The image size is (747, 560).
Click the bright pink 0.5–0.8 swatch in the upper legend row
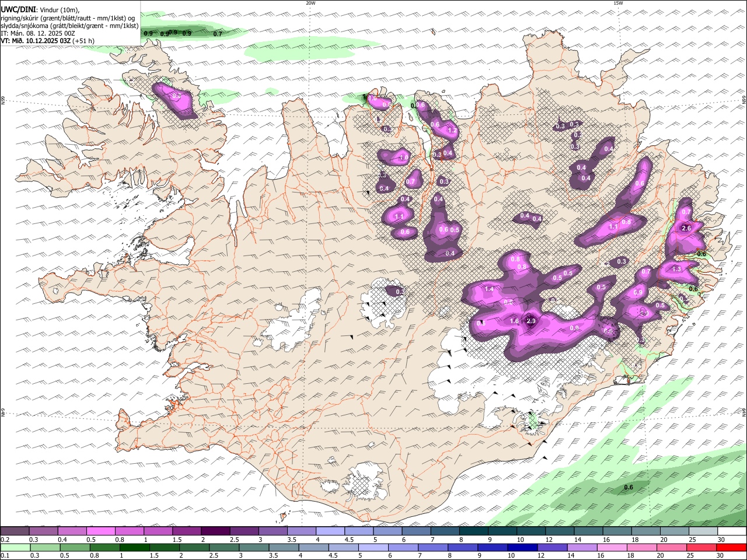click(x=100, y=531)
